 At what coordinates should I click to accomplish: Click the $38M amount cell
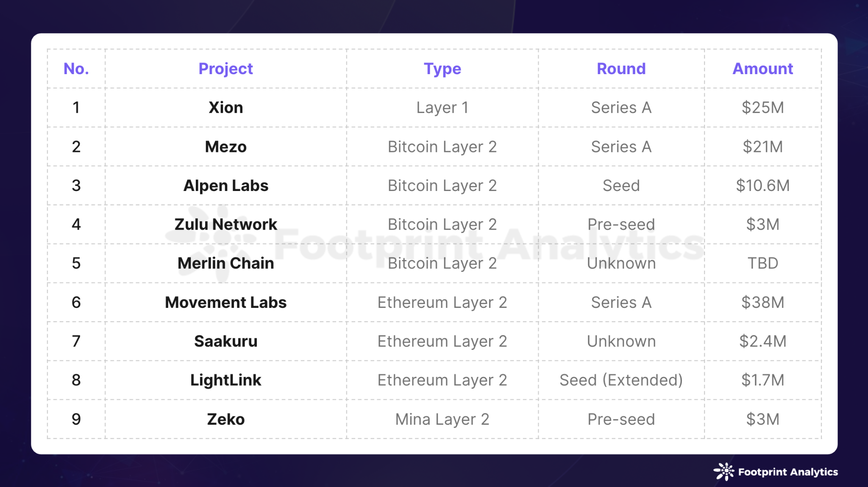[x=762, y=302]
